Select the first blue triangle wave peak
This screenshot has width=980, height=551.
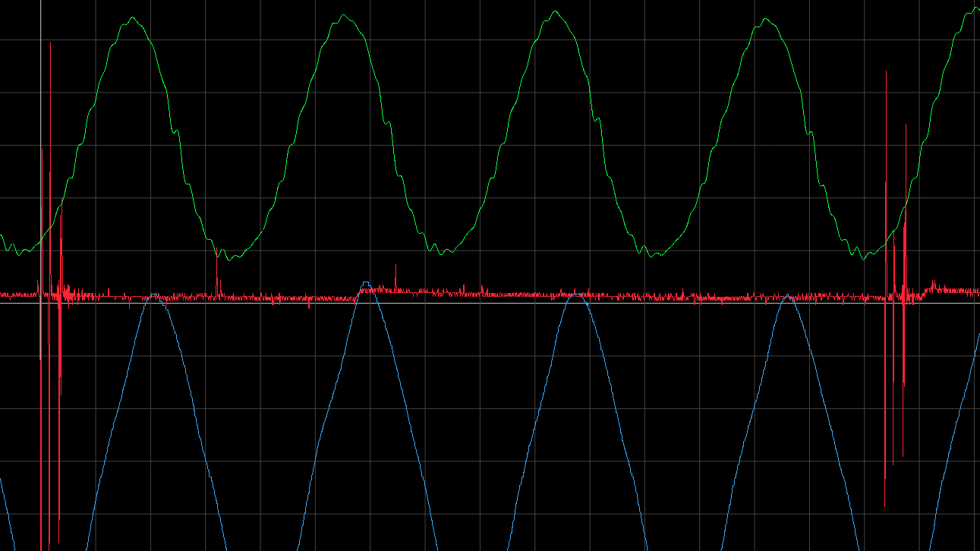[x=154, y=295]
